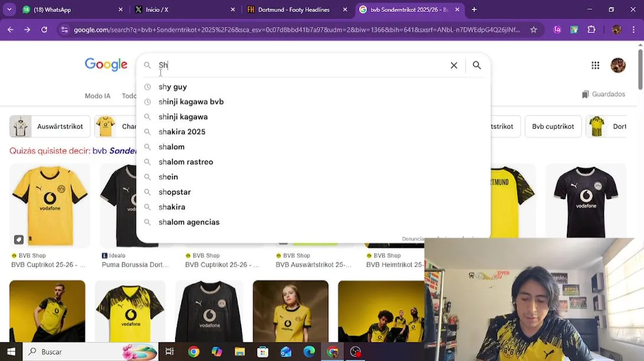Screen dimensions: 644x361
Task: Open the Modo IA search tab
Action: (x=97, y=96)
